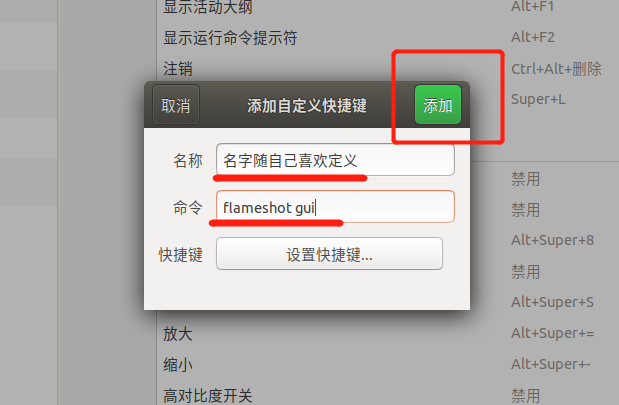Viewport: 619px width, 405px height.
Task: Select the 注销 shortcut row
Action: coord(388,69)
